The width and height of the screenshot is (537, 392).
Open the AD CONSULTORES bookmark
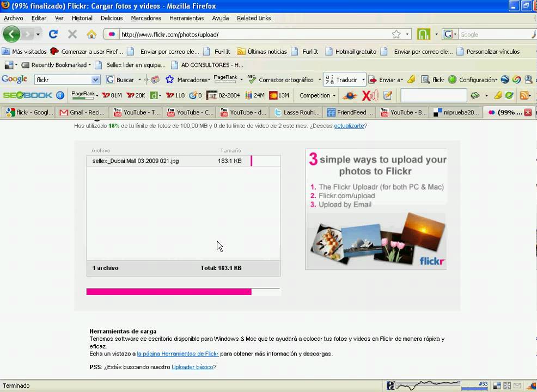(207, 65)
